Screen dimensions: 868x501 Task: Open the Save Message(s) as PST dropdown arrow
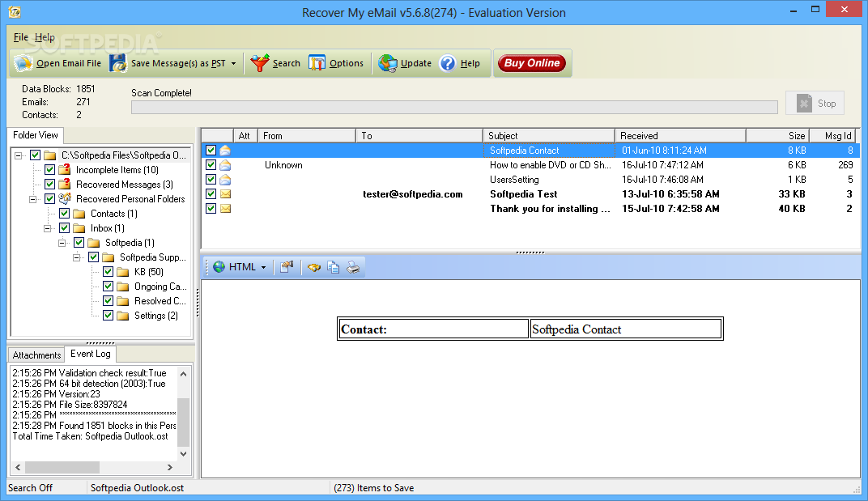pos(234,64)
